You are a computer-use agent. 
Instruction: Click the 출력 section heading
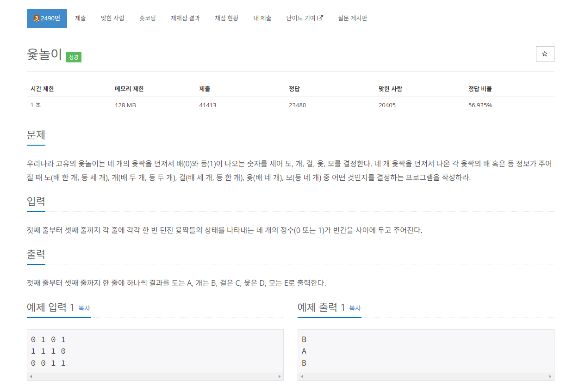point(36,254)
